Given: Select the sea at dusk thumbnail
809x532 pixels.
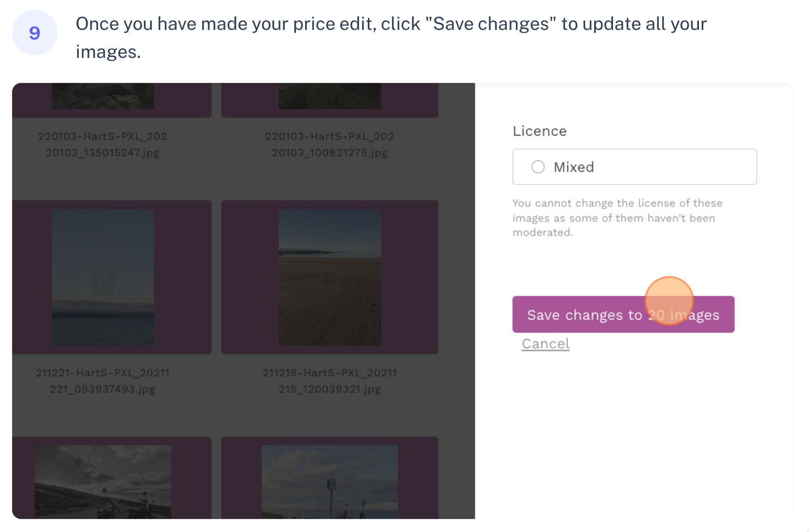Looking at the screenshot, I should click(103, 277).
